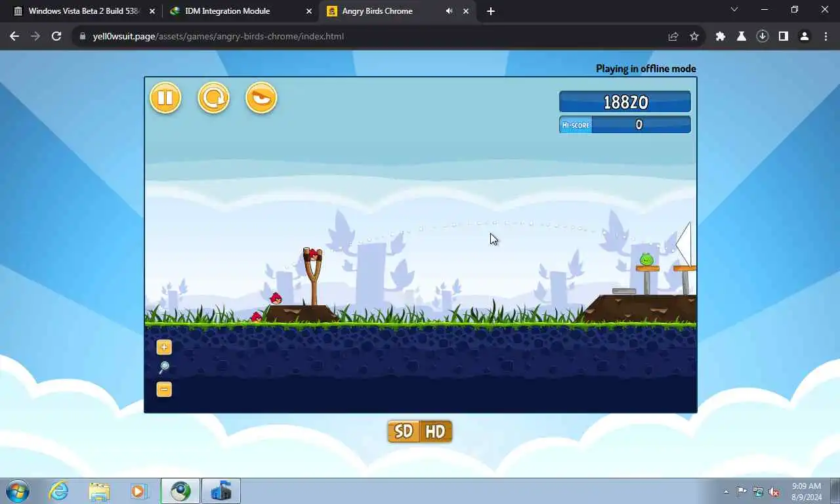This screenshot has height=504, width=840.
Task: Select the Angry Birds Chrome tab
Action: click(397, 11)
